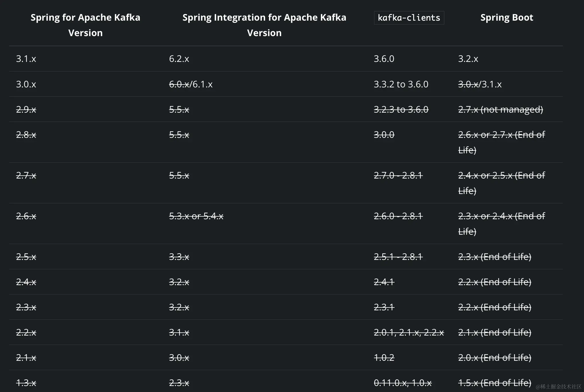
Task: Select the struck-through "2.4.x" Kafka version cell
Action: (26, 282)
